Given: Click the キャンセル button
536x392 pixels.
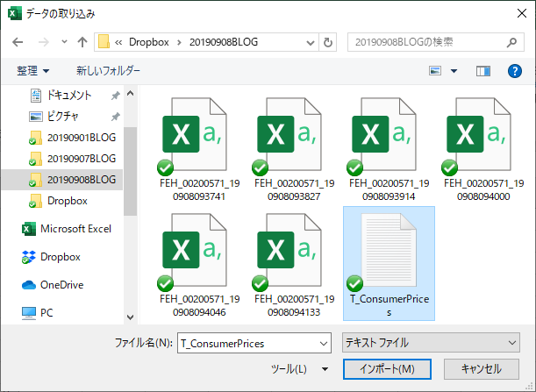Looking at the screenshot, I should pos(481,369).
